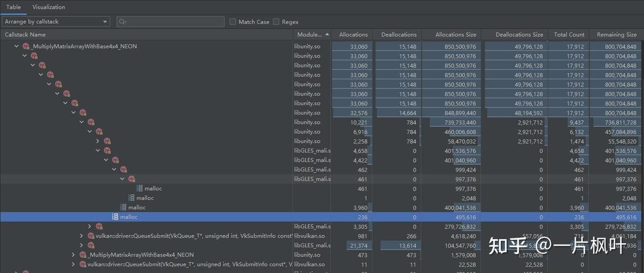Screen dimensions: 644x273
Task: Click function icon beside top _MultiplyMatrixArrayWithBase4x4_NEON row
Action: tap(26, 47)
